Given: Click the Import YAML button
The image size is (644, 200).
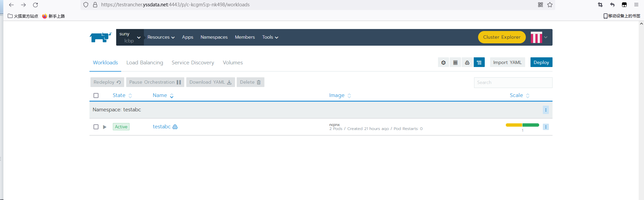Looking at the screenshot, I should 507,62.
